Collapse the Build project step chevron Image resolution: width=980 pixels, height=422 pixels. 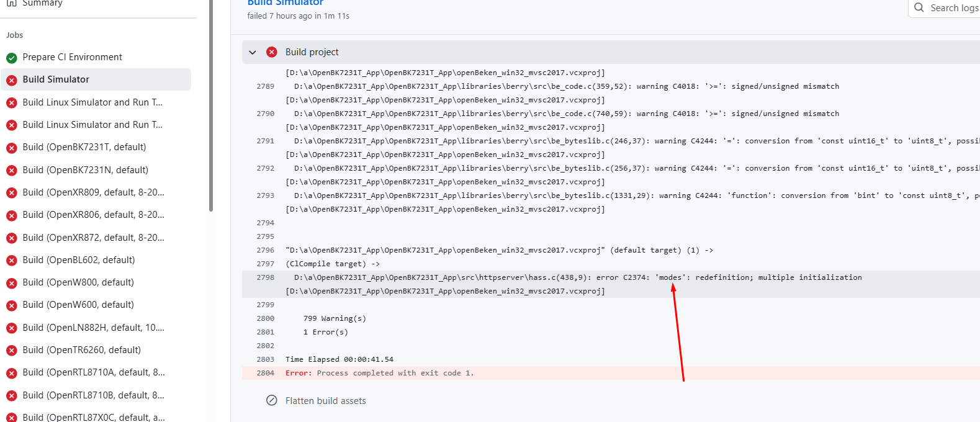point(253,52)
